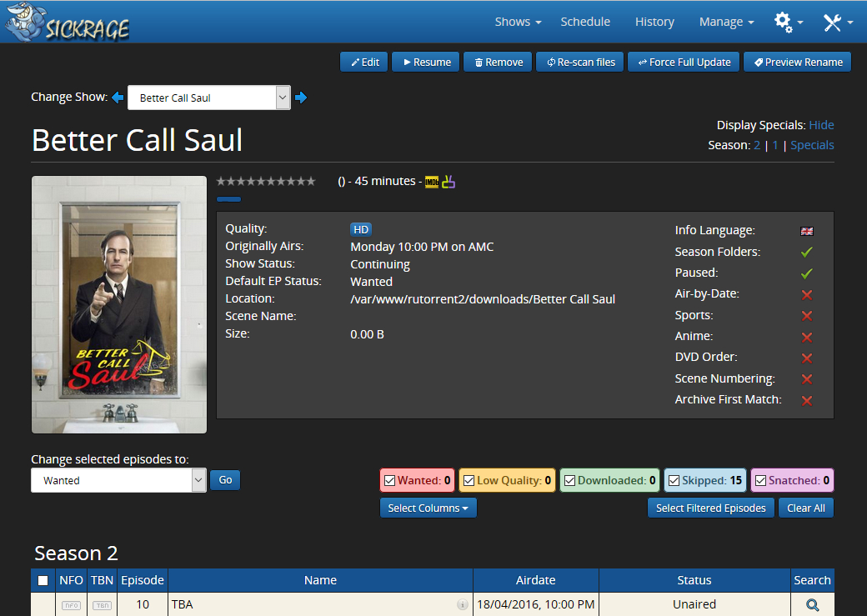Click the magnifier search icon for episode 10
867x616 pixels.
click(x=812, y=605)
